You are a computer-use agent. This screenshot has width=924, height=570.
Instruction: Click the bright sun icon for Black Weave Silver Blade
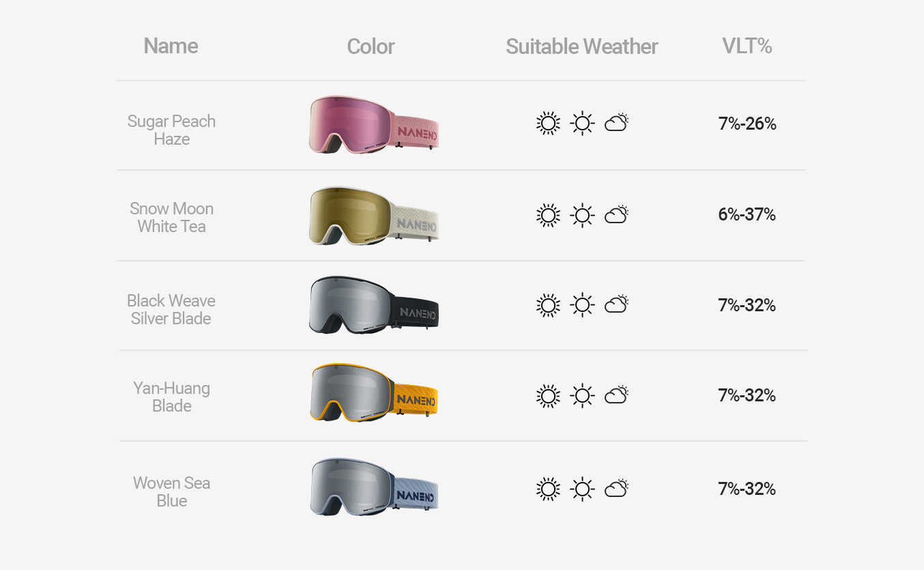(x=547, y=305)
